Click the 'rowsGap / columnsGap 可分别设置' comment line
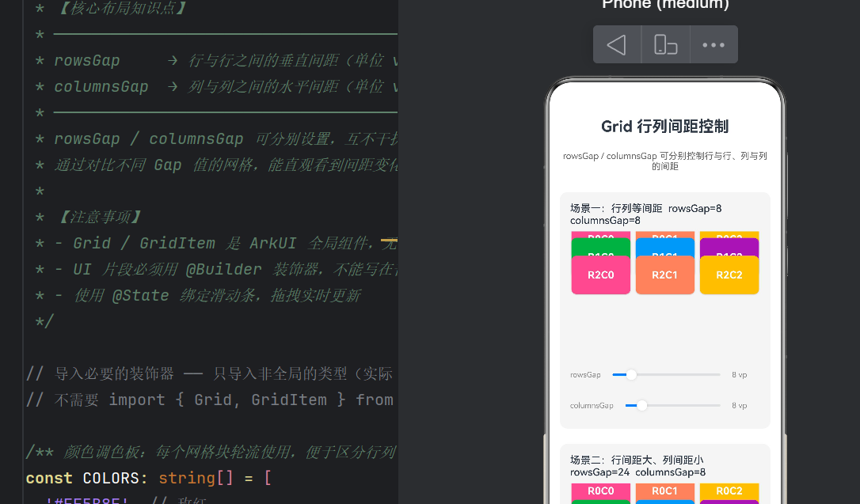860x504 pixels. (216, 138)
